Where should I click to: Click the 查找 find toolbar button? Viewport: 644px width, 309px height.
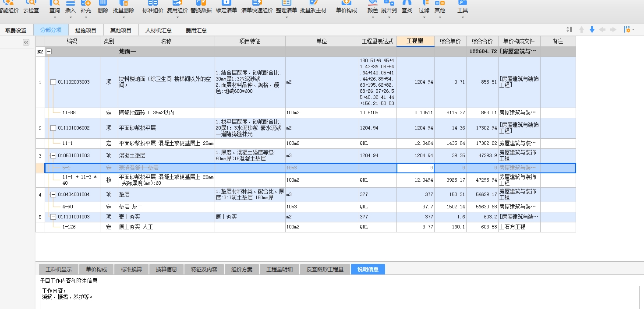407,7
